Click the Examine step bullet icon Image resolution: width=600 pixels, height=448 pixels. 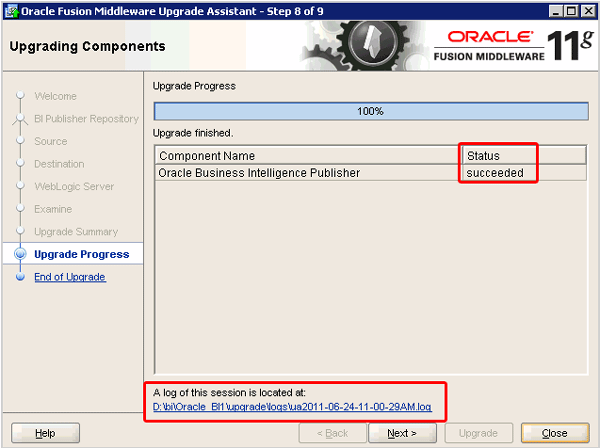pyautogui.click(x=20, y=208)
